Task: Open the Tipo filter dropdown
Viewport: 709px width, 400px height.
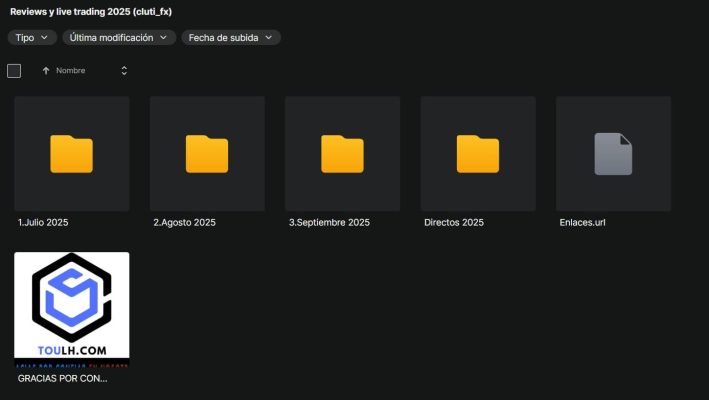Action: click(x=31, y=37)
